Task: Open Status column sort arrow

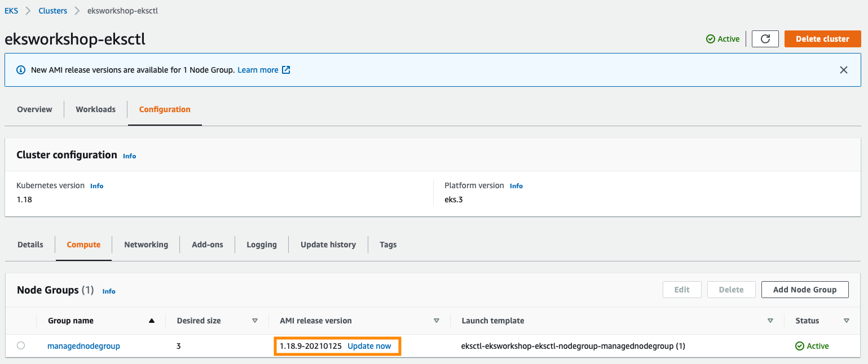Action: pyautogui.click(x=847, y=321)
